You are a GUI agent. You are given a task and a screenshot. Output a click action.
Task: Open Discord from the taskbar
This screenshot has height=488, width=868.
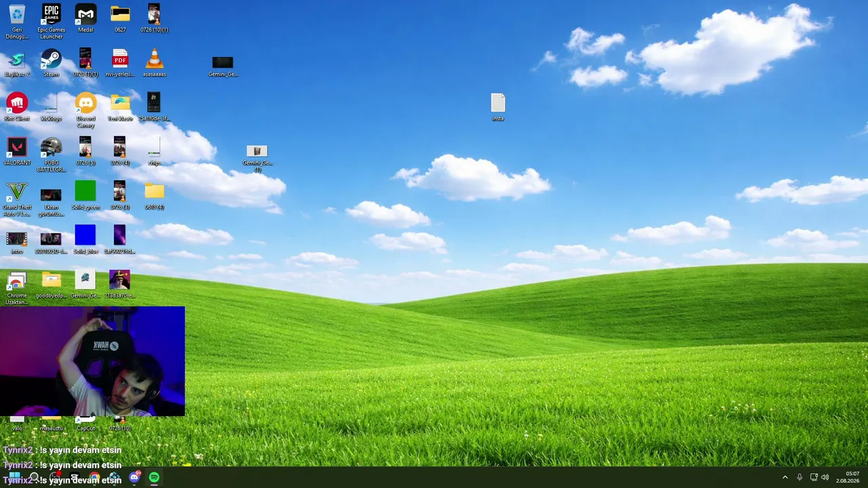134,478
